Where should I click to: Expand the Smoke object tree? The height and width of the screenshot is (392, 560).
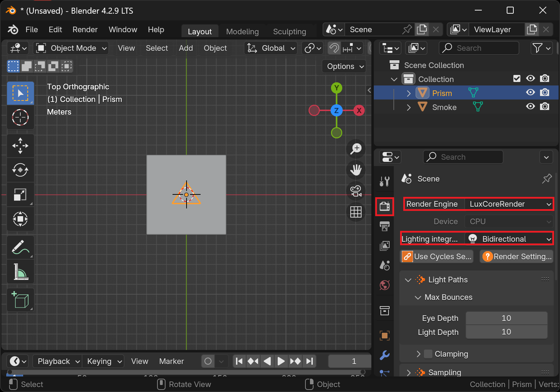coord(409,107)
